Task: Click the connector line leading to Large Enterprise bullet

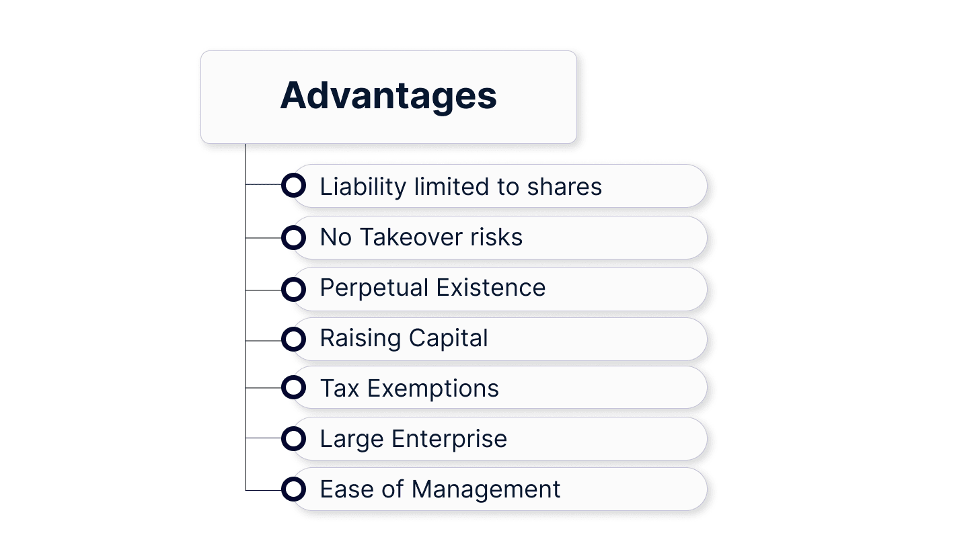Action: [x=263, y=438]
